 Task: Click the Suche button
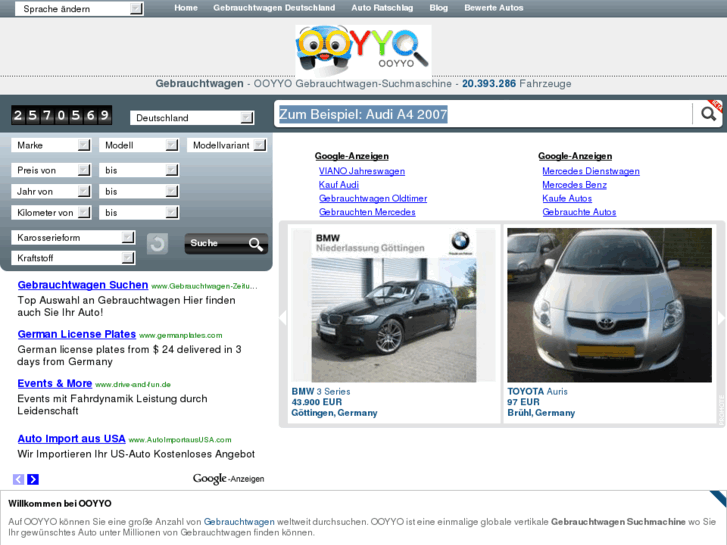(226, 244)
